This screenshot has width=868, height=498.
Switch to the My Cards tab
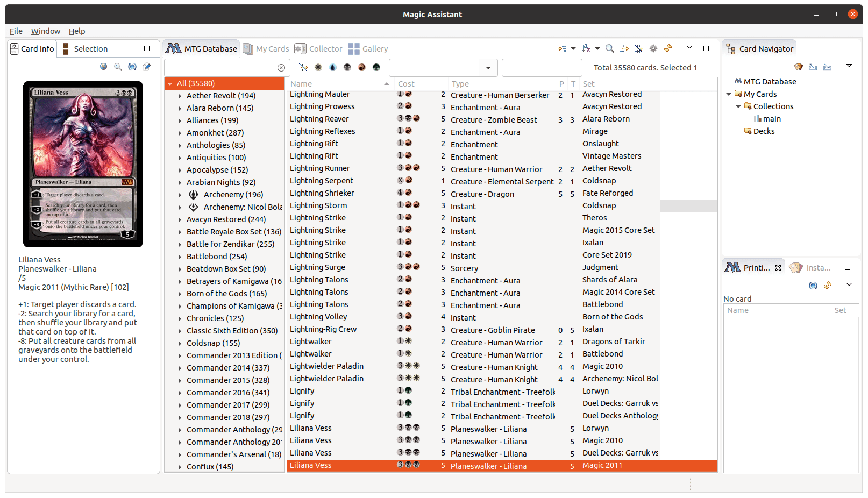point(266,48)
